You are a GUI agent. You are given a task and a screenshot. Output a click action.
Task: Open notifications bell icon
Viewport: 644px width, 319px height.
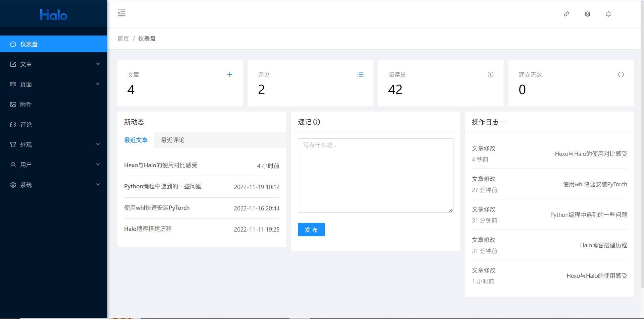tap(608, 14)
